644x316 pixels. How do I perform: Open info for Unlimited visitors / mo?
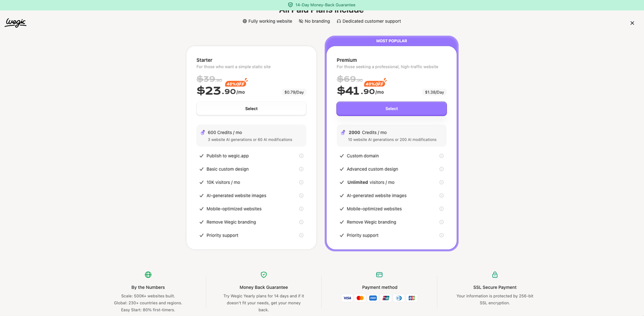pos(442,182)
